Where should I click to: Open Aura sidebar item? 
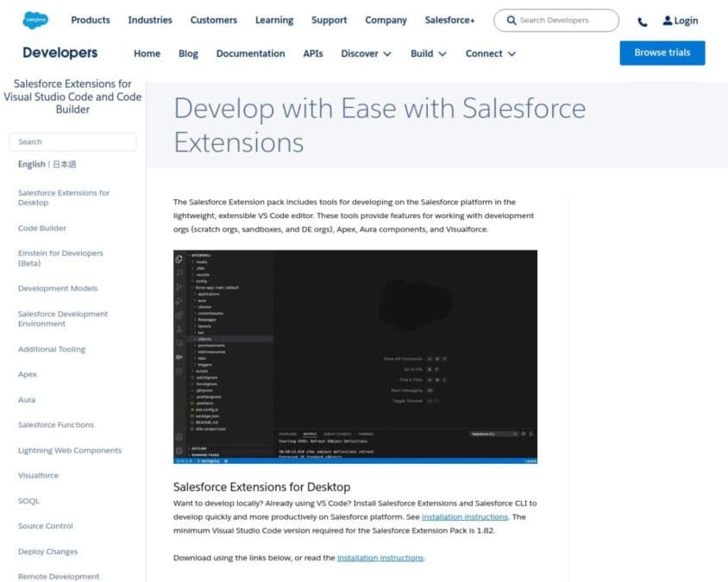(27, 399)
